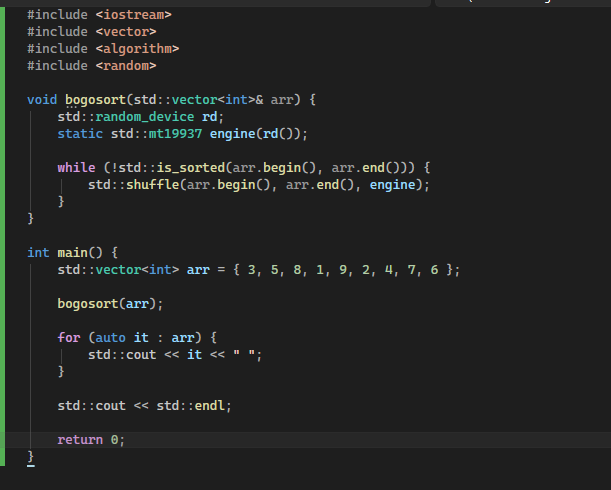Click the random_device type name

(145, 117)
